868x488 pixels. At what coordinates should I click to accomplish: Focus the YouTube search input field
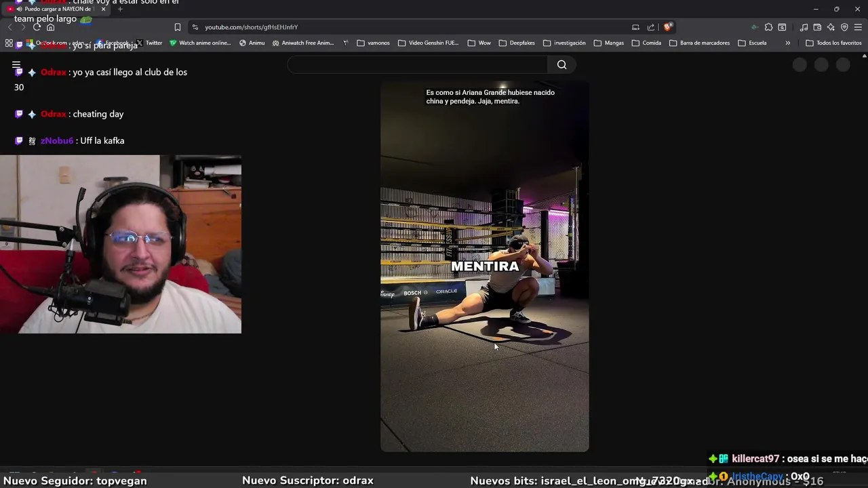pyautogui.click(x=418, y=64)
